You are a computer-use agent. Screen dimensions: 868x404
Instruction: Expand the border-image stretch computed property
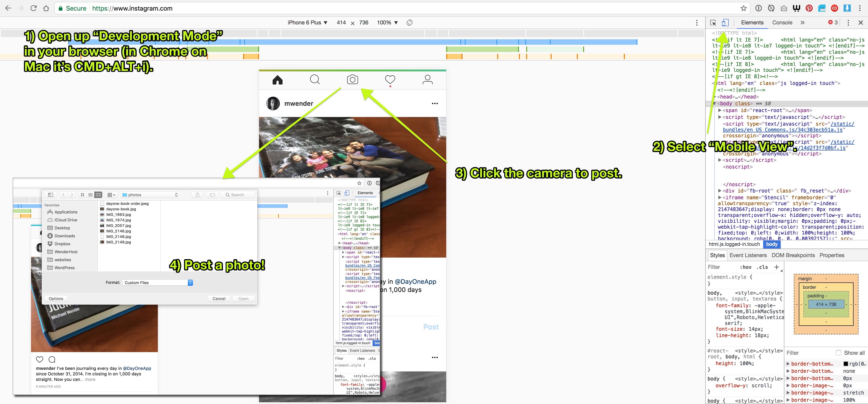click(x=788, y=393)
